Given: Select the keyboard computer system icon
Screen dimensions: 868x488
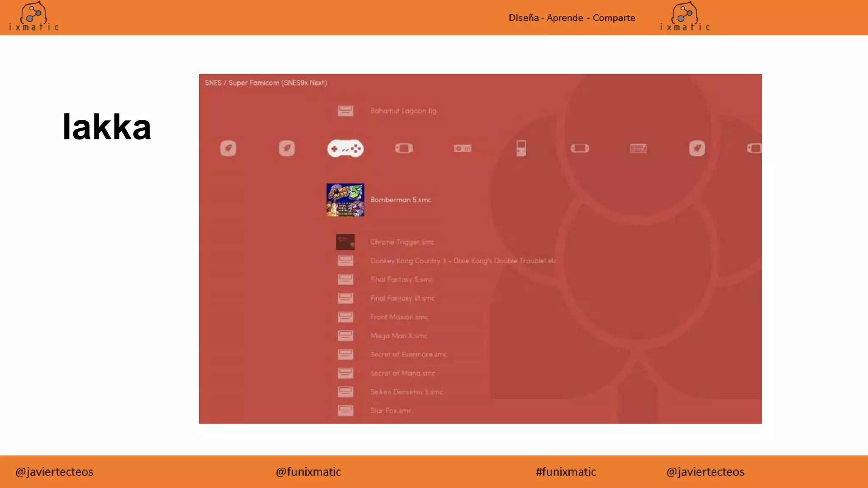Looking at the screenshot, I should (x=638, y=148).
